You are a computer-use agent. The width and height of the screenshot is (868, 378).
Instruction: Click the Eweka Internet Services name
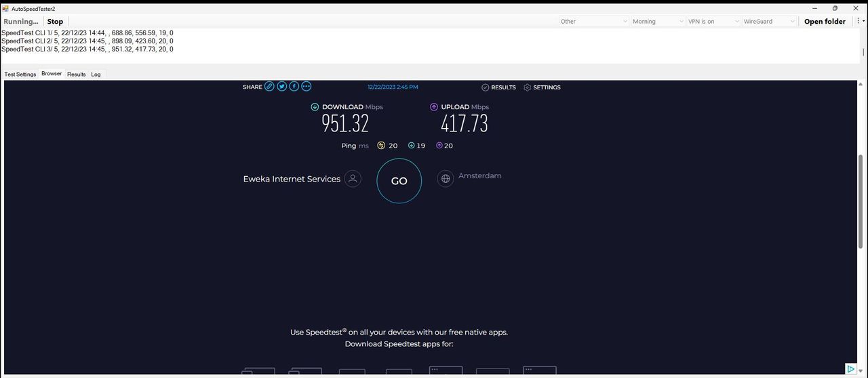pyautogui.click(x=292, y=179)
